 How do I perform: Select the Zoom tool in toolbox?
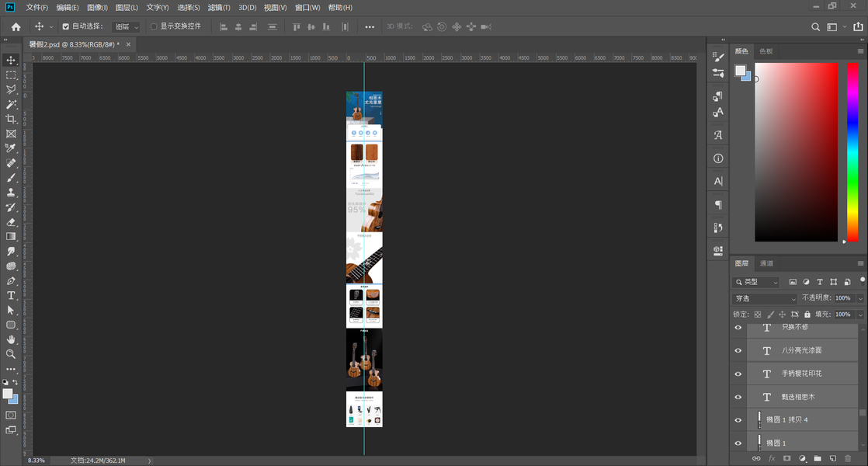(11, 354)
